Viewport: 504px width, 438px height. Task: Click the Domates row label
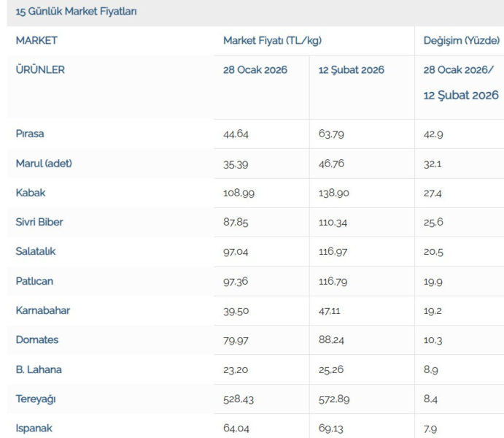coord(37,339)
